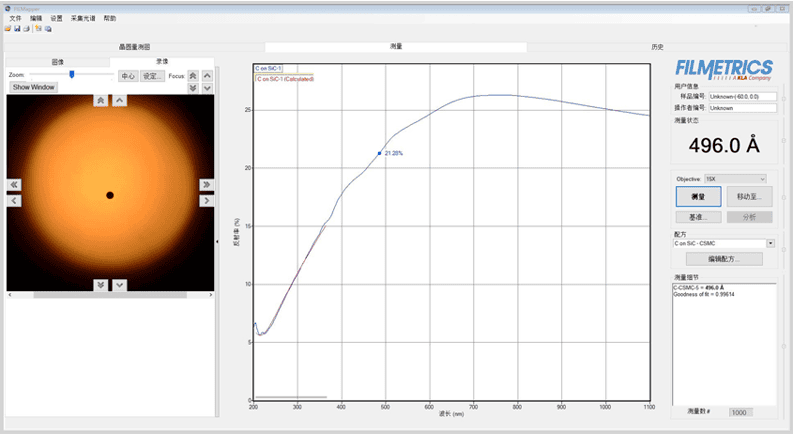Switch to the 历史 tab
Screen dimensions: 793x434
656,47
